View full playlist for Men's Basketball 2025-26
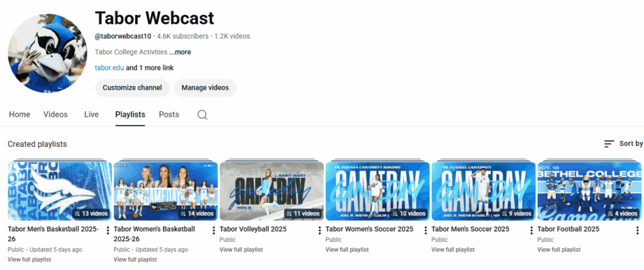Screen dimensions: 644x270 tap(29, 259)
